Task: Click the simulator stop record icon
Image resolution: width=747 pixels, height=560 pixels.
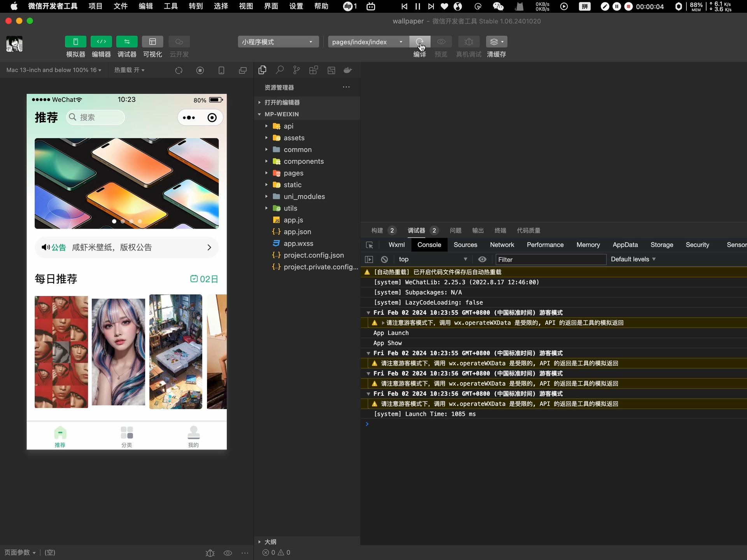Action: (200, 70)
